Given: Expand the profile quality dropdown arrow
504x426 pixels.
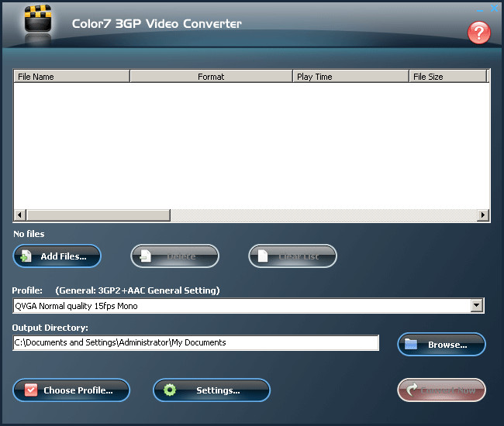Looking at the screenshot, I should tap(477, 305).
